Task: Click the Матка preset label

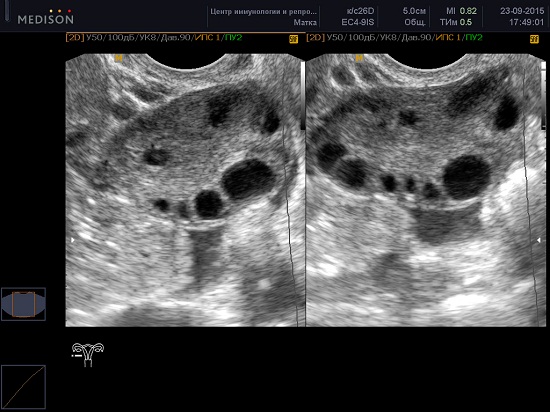Action: [305, 22]
